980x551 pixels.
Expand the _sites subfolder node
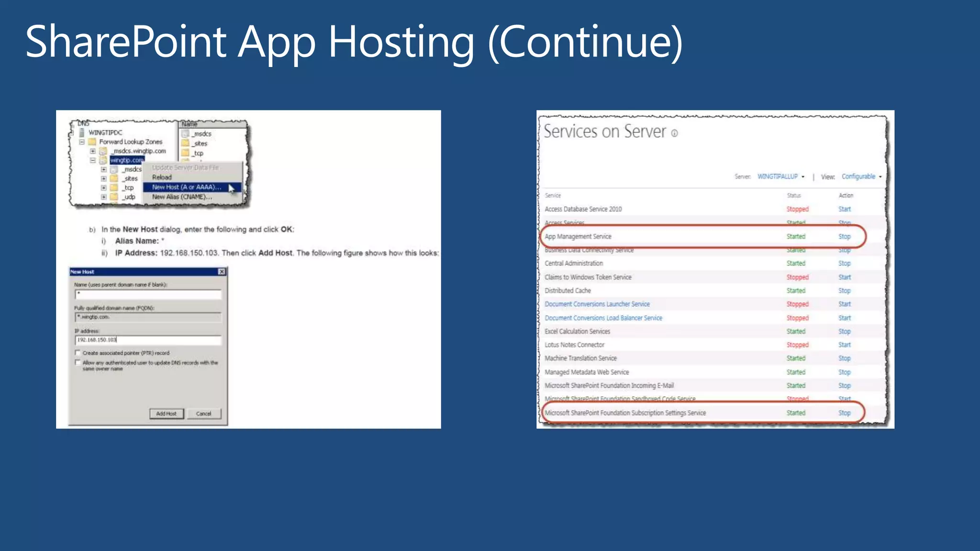click(103, 178)
